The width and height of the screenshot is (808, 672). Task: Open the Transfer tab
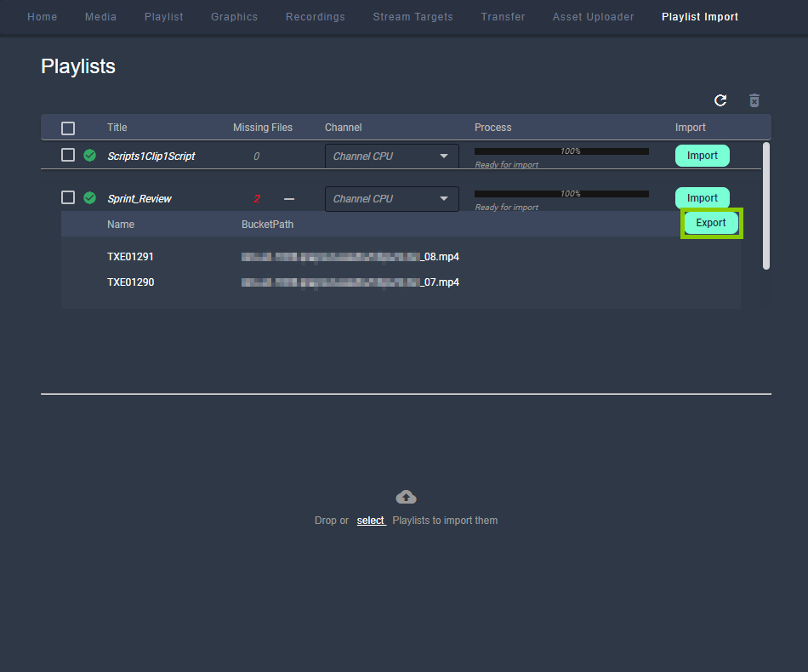click(503, 17)
